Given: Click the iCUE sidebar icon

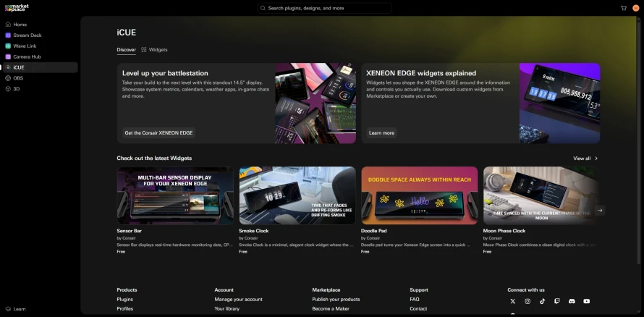Looking at the screenshot, I should pyautogui.click(x=8, y=67).
